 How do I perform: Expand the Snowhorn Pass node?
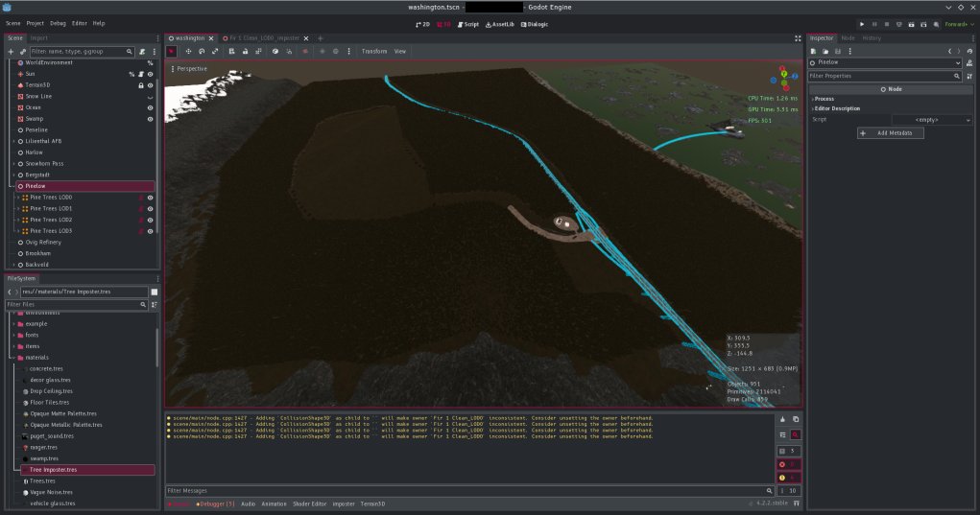pos(13,164)
